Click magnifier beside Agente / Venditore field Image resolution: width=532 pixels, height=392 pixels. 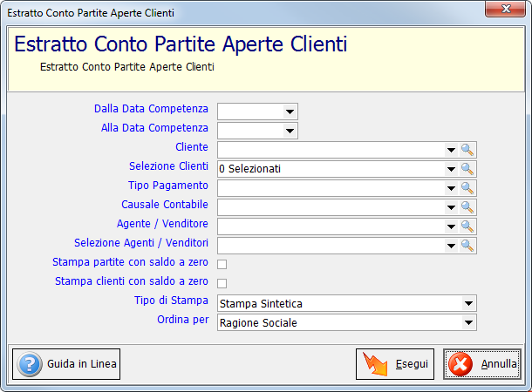467,226
